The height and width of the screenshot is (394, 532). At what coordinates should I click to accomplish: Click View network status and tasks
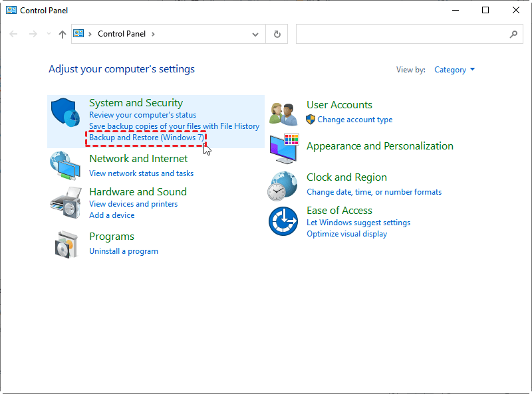[x=141, y=173]
